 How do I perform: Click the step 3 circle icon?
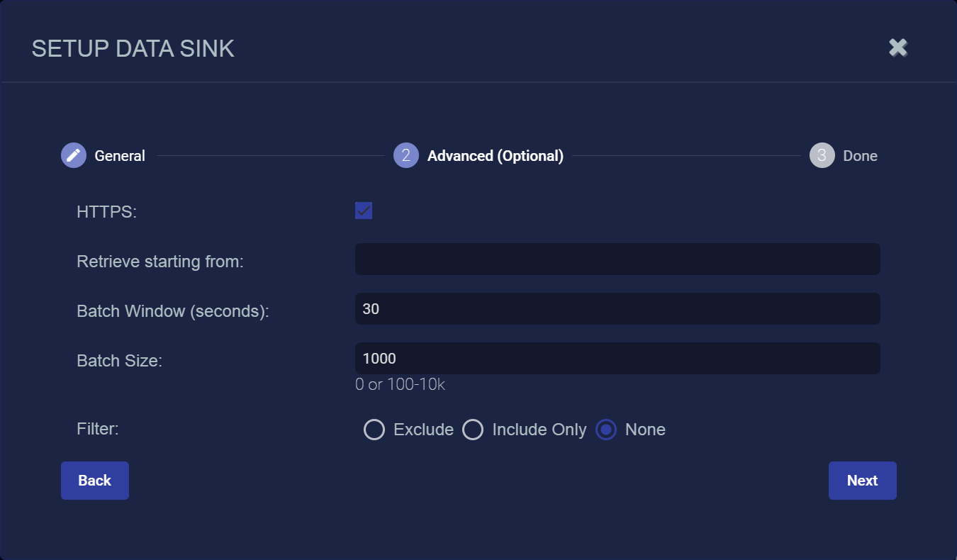822,155
